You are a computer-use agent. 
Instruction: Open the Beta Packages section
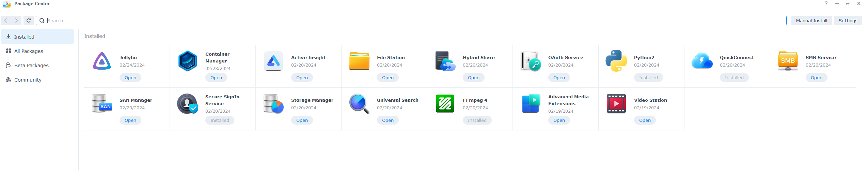31,66
